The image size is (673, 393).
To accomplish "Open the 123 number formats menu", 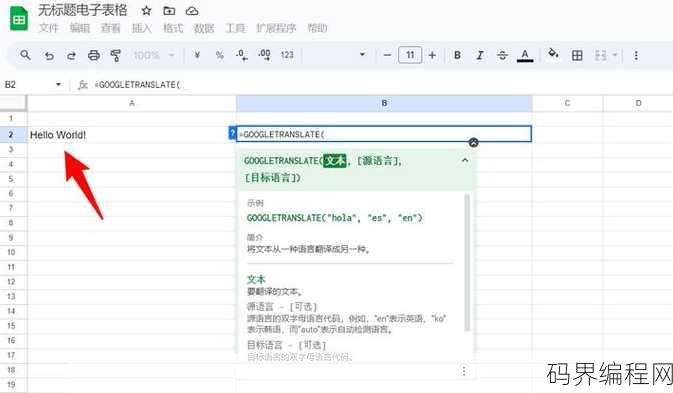I will [x=287, y=55].
